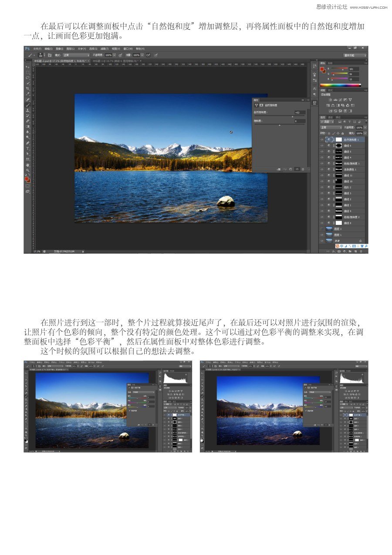Add a Vibrance adjustment from Adjustments panel
Image resolution: width=392 pixels, height=555 pixels.
tap(350, 100)
